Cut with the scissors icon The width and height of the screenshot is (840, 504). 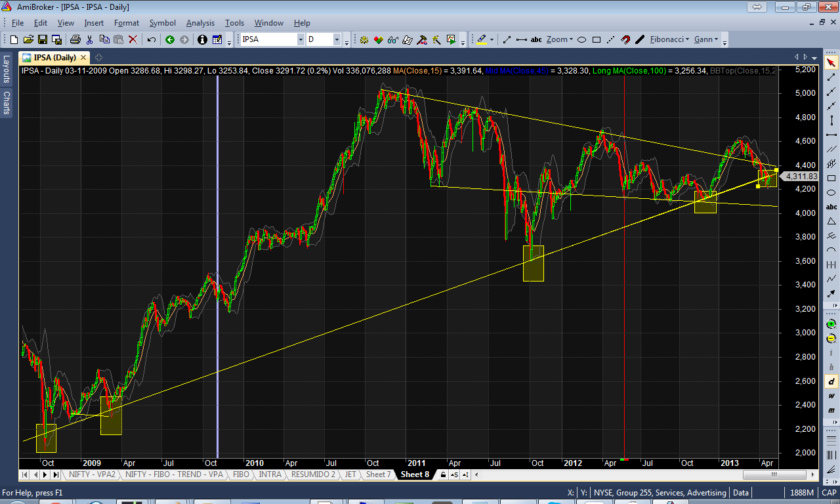coord(90,39)
